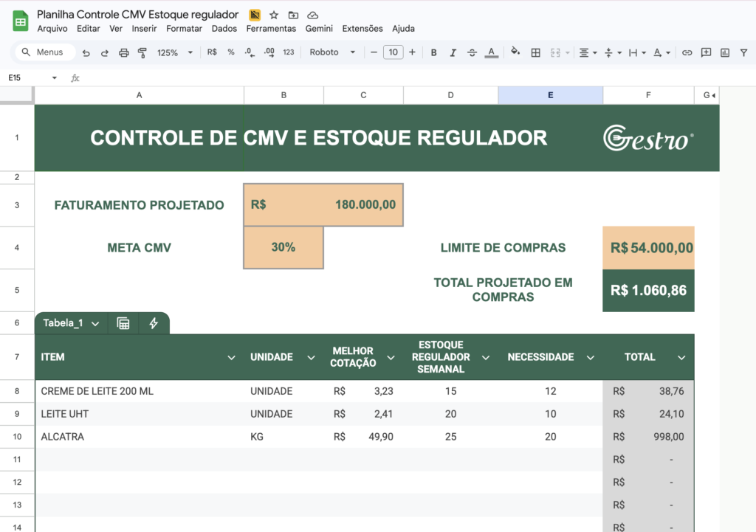Open the text color picker

point(491,52)
